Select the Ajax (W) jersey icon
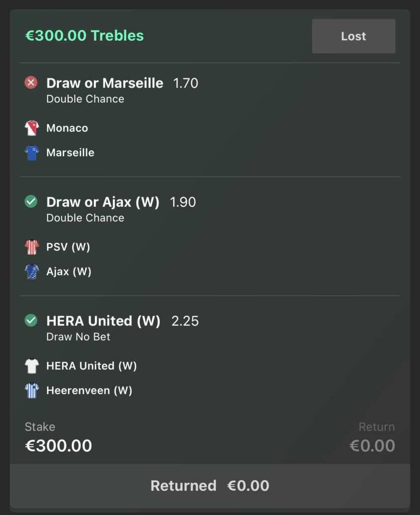Viewport: 420px width, 515px height. coord(32,271)
